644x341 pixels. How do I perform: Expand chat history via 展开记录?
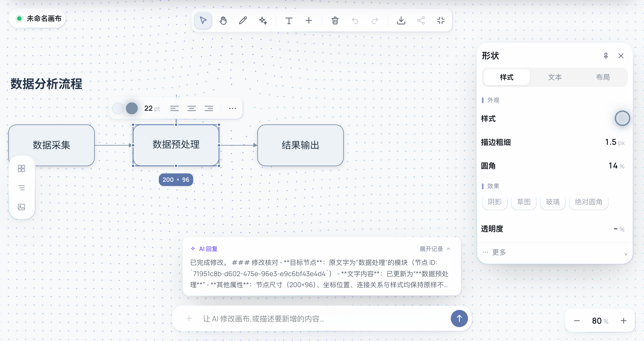pos(435,249)
